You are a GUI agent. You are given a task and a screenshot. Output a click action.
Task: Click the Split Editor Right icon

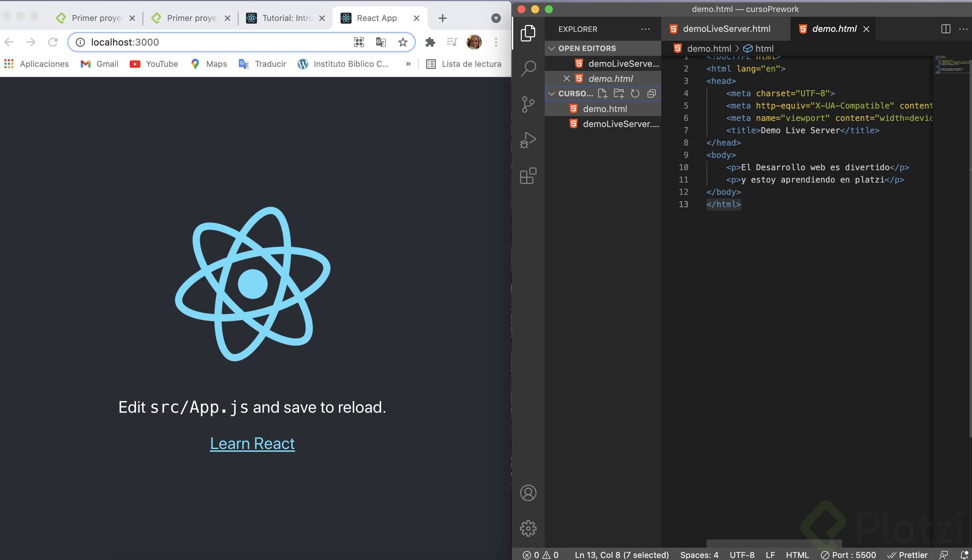(x=946, y=29)
